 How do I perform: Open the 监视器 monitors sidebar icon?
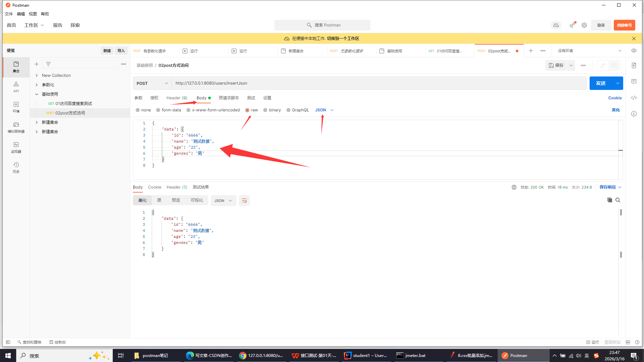[16, 147]
